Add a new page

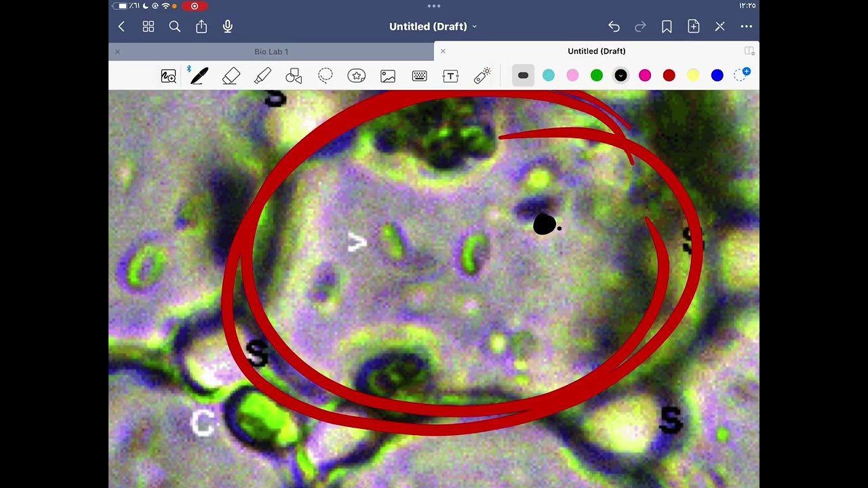693,26
